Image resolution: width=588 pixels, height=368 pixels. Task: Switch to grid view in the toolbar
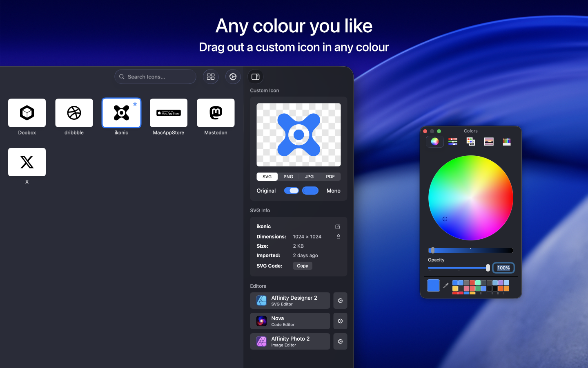[x=211, y=77]
